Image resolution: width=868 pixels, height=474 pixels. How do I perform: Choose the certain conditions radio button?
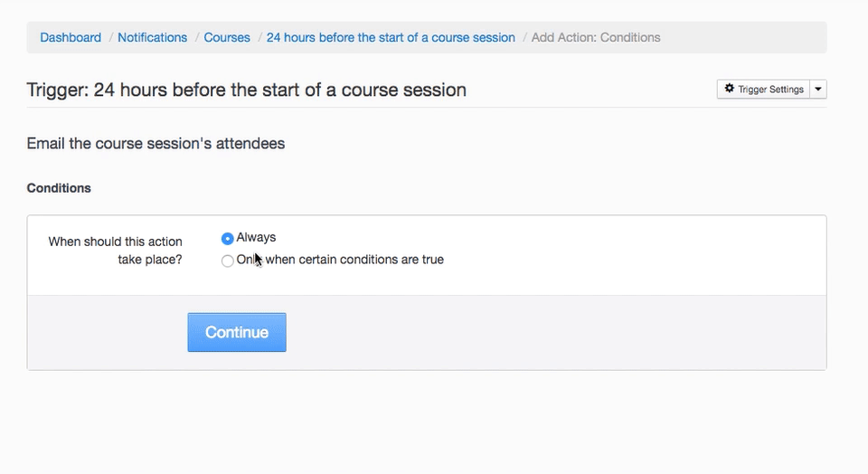(228, 261)
